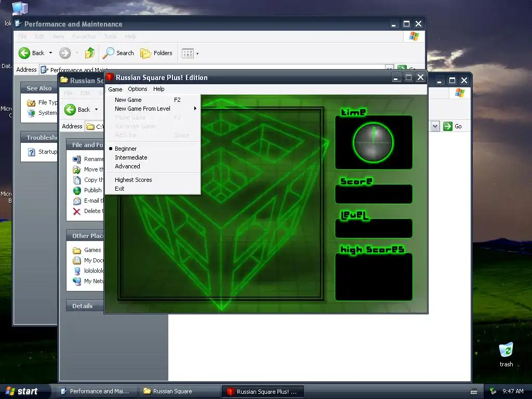Expand the Details panel header
This screenshot has width=532, height=399.
pos(85,305)
